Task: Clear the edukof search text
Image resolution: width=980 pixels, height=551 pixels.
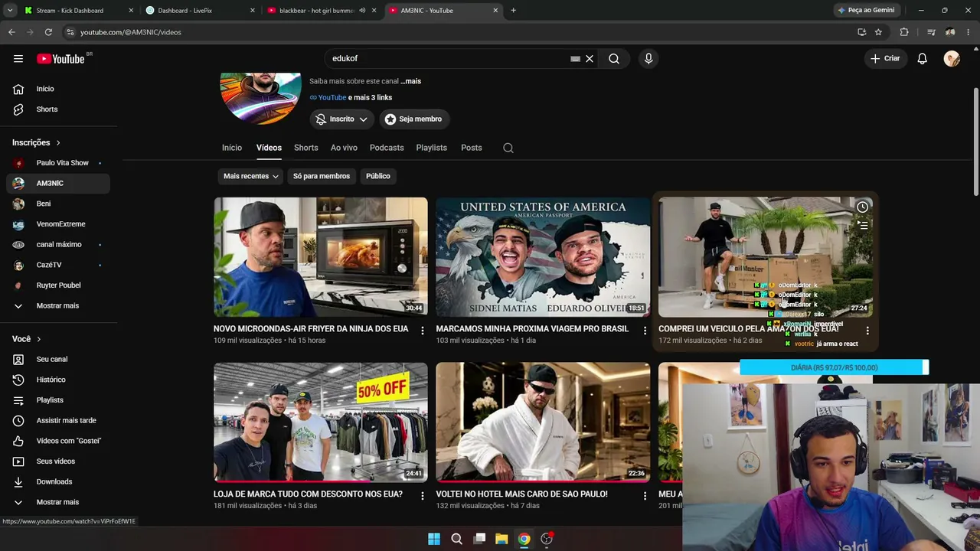Action: [590, 59]
